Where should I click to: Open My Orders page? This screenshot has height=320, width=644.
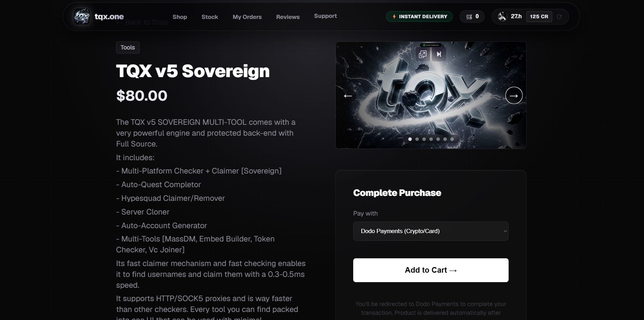(247, 17)
